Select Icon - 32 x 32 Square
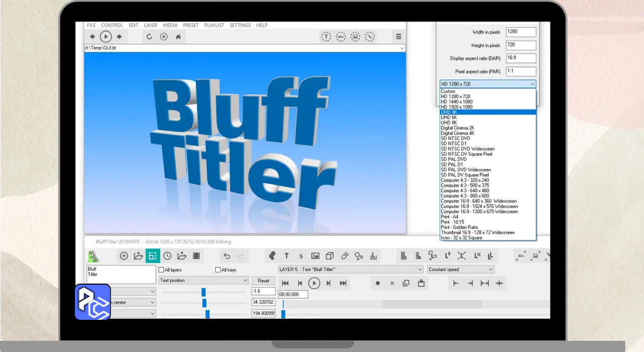This screenshot has height=352, width=644. [488, 237]
